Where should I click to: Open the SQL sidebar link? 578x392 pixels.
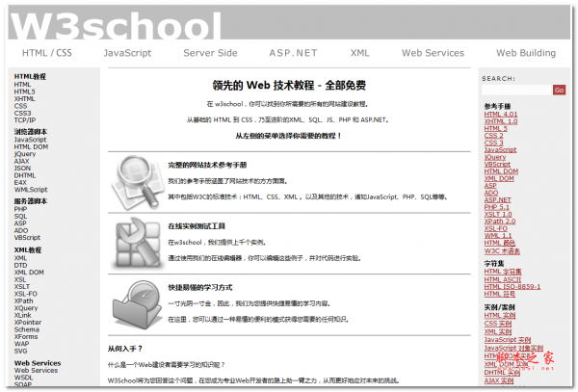click(x=20, y=217)
